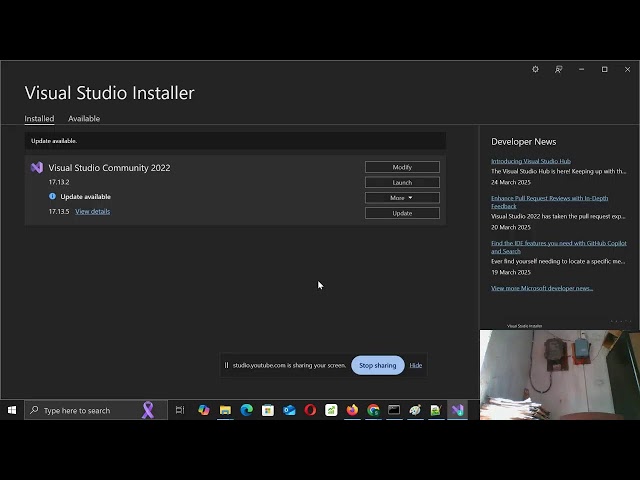The height and width of the screenshot is (480, 640).
Task: Open installer settings gear icon
Action: coord(535,69)
